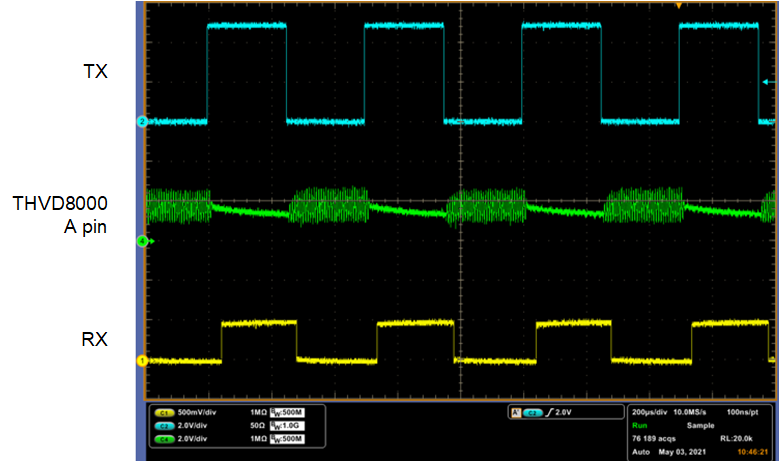This screenshot has height=462, width=782.
Task: Select the channel 2 ground marker on the left edge
Action: pyautogui.click(x=142, y=122)
